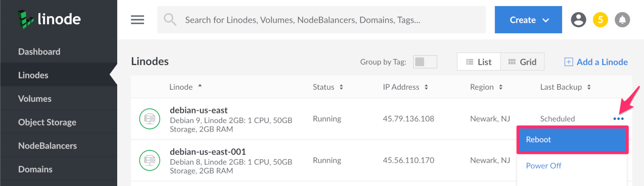Click the search input field
644x186 pixels.
[x=321, y=20]
